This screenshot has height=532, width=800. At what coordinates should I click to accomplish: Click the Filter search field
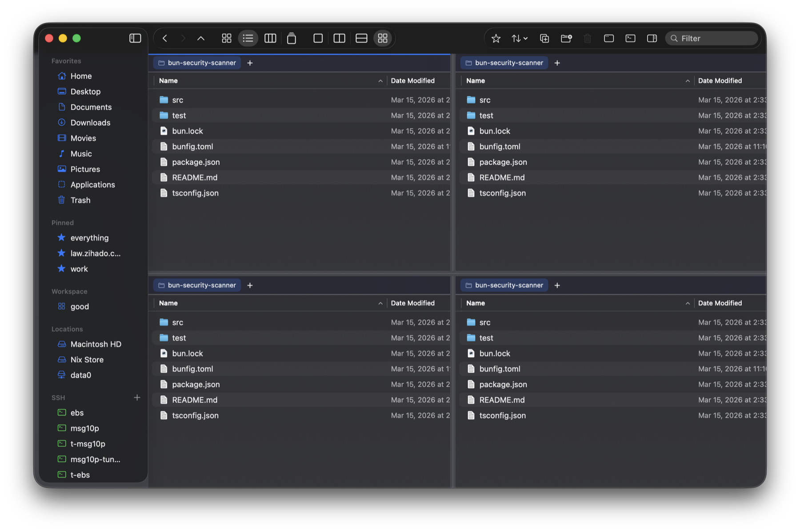pyautogui.click(x=712, y=38)
